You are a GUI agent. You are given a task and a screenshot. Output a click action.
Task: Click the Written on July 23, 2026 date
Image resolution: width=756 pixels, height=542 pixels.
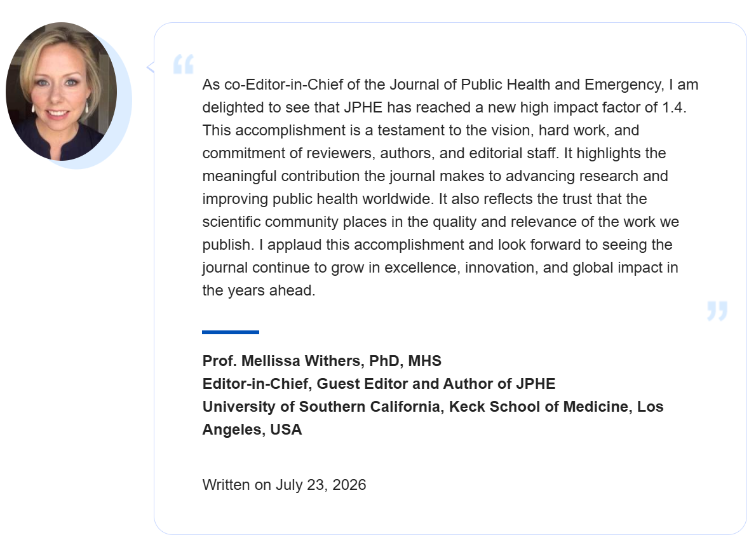284,485
